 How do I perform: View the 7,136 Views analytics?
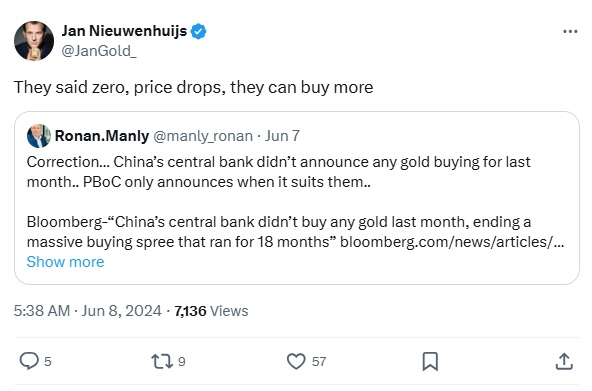click(x=211, y=311)
